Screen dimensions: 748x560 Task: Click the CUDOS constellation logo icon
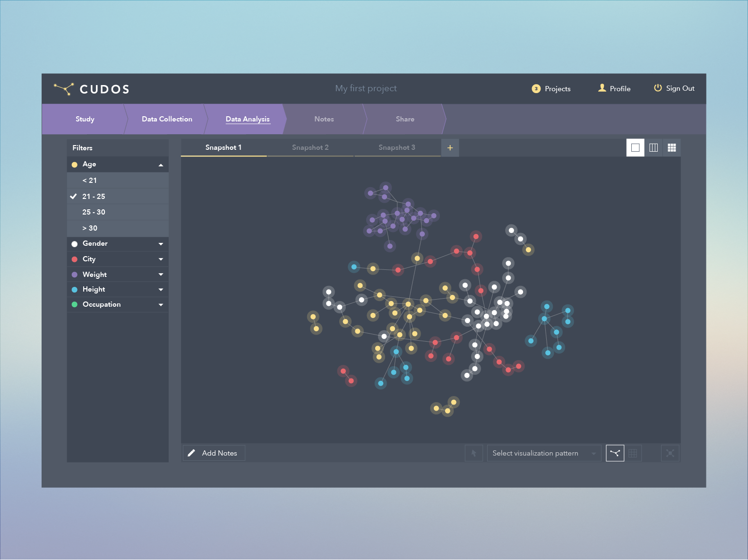pos(64,89)
